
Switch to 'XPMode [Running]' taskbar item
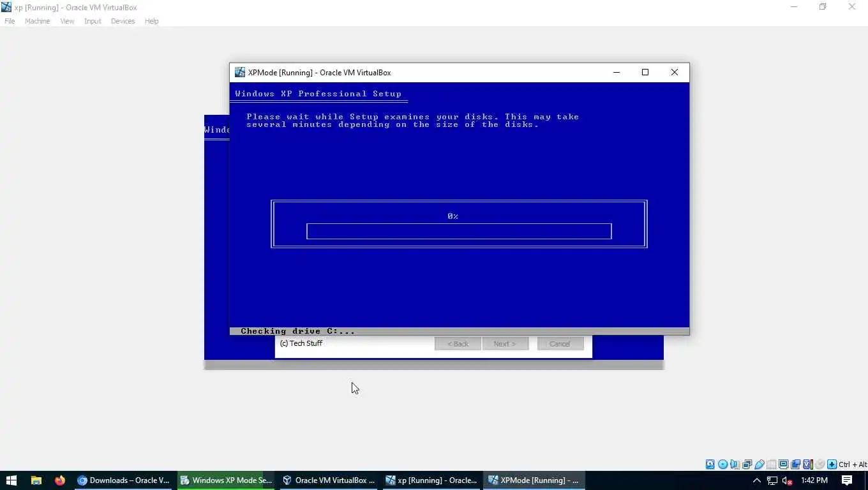(x=535, y=480)
